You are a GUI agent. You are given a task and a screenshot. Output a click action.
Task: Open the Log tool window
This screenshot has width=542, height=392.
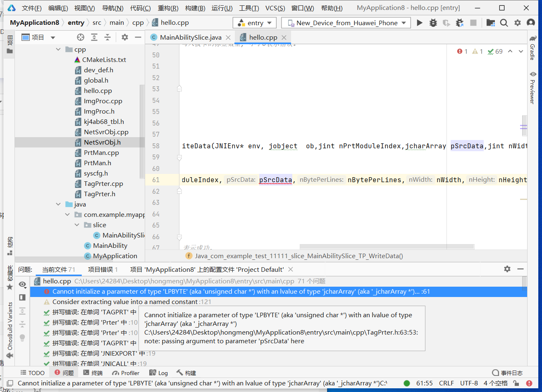pos(158,373)
